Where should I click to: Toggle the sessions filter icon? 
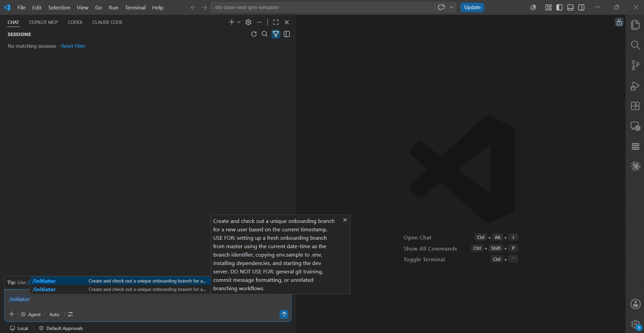(x=276, y=34)
